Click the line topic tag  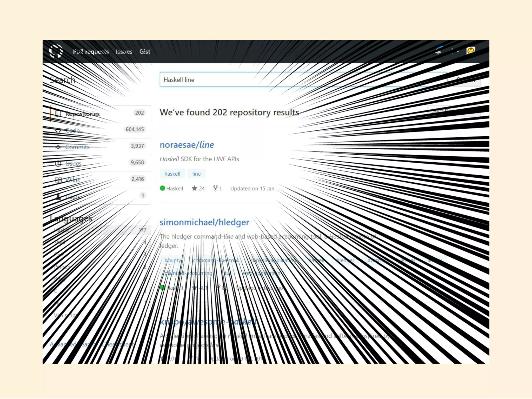196,174
